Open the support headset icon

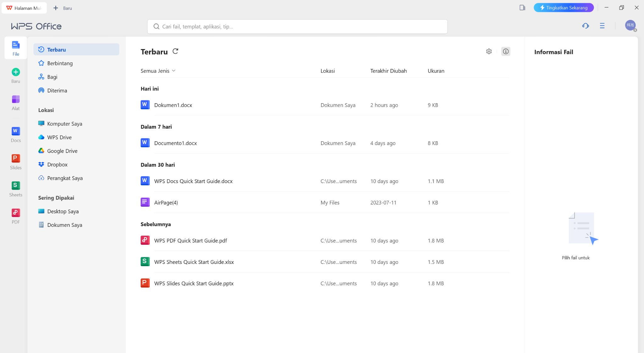pyautogui.click(x=586, y=26)
